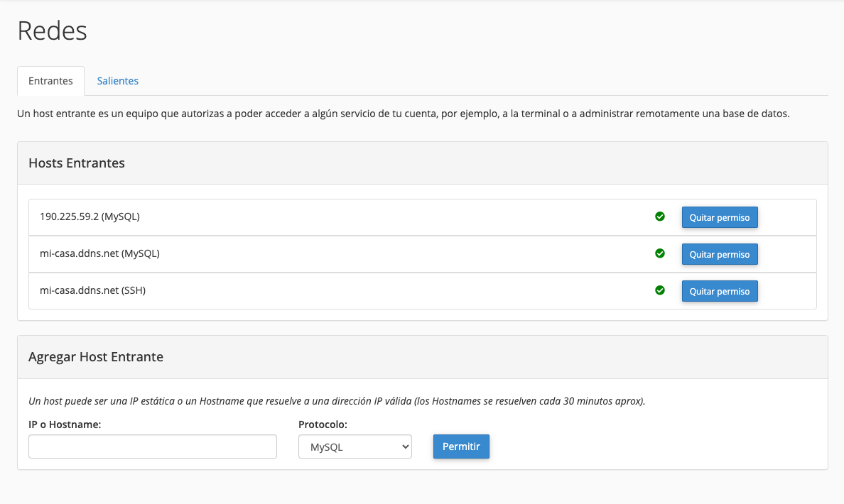Click the italic note about static IP hosts
This screenshot has height=504, width=844.
(x=337, y=401)
